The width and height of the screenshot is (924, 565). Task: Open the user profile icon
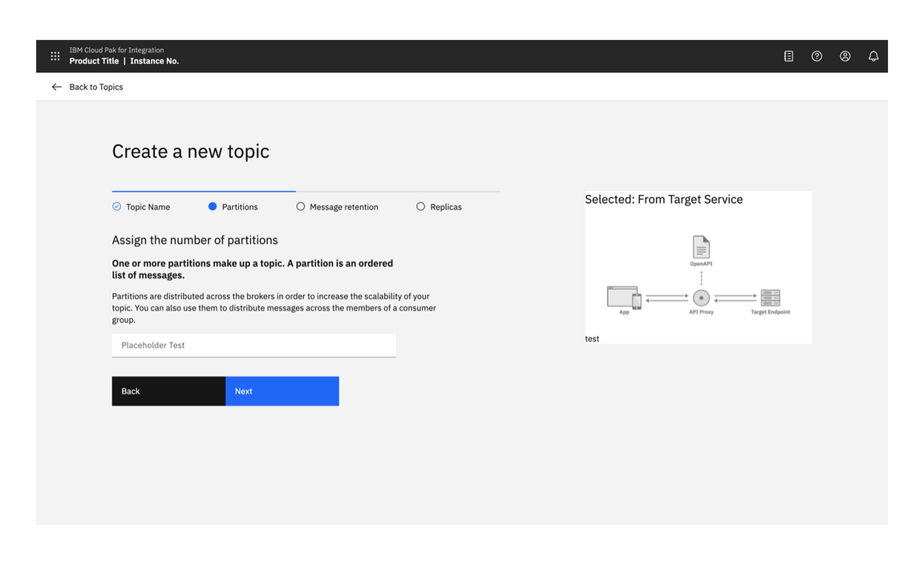pos(845,56)
